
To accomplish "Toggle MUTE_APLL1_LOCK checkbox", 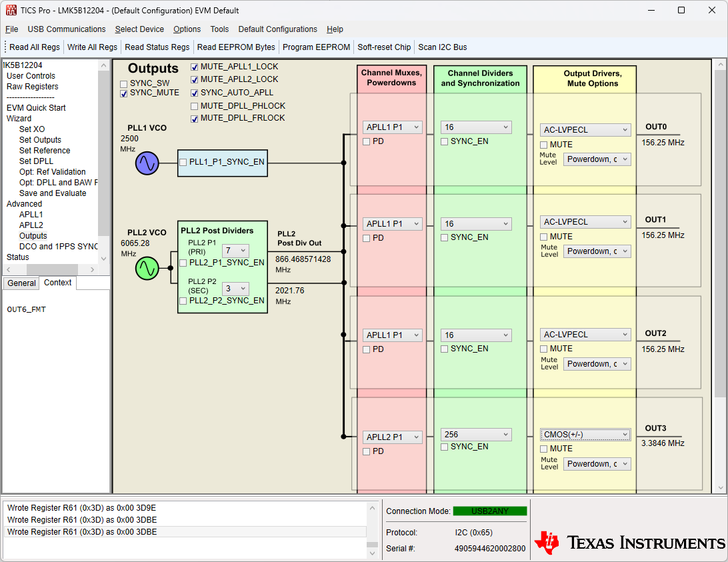I will (195, 67).
